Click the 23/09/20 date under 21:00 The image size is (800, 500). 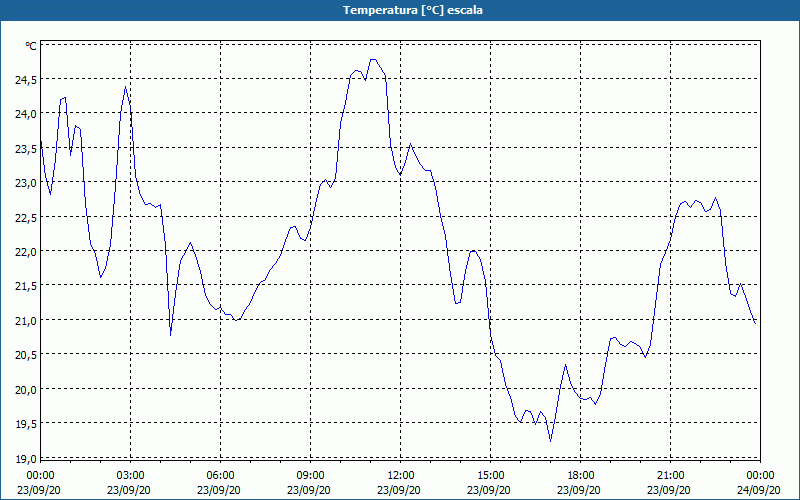669,490
